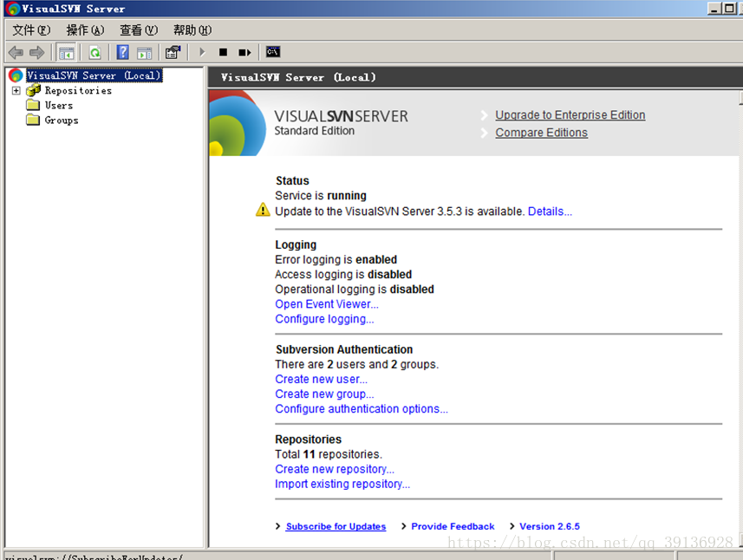
Task: Select the Users tree item
Action: 59,105
